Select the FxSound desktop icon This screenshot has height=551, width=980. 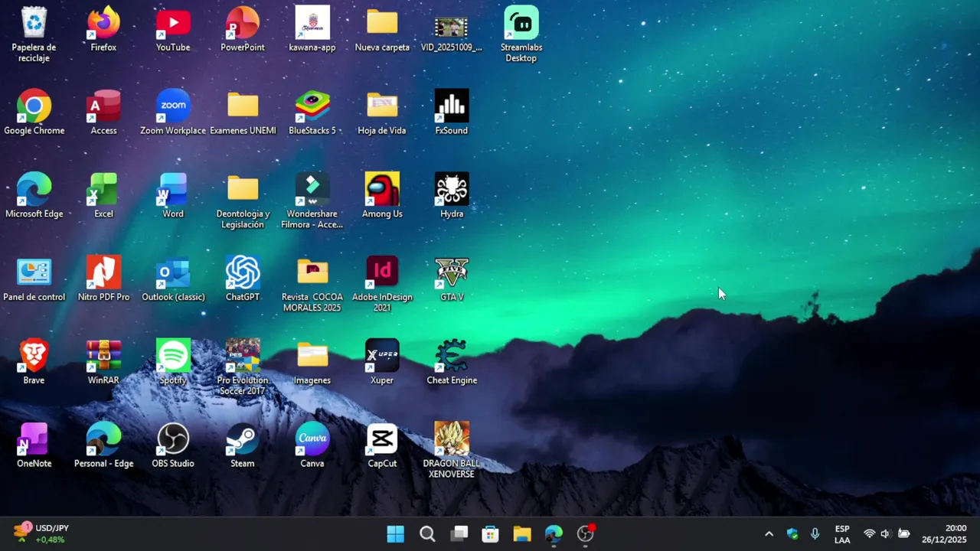coord(452,112)
